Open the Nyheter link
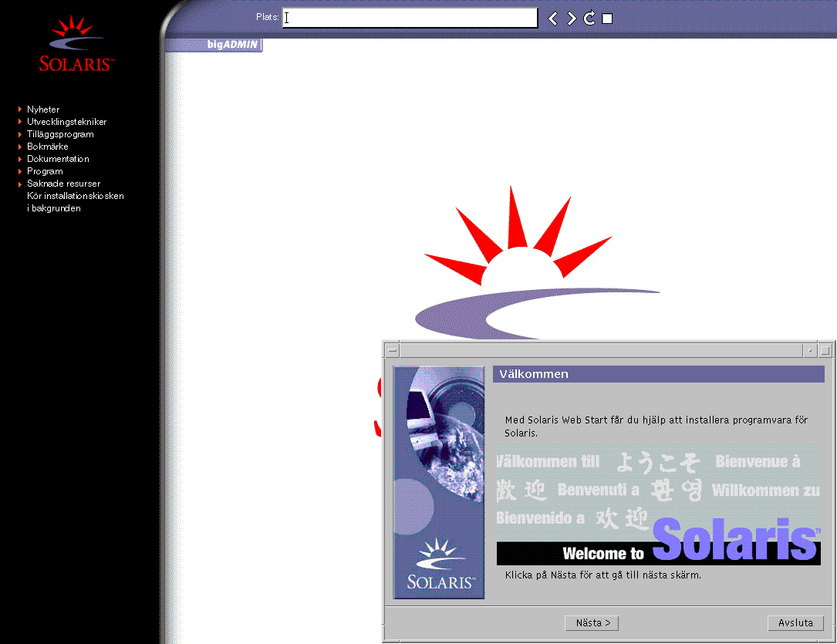Viewport: 837px width, 644px height. tap(43, 109)
